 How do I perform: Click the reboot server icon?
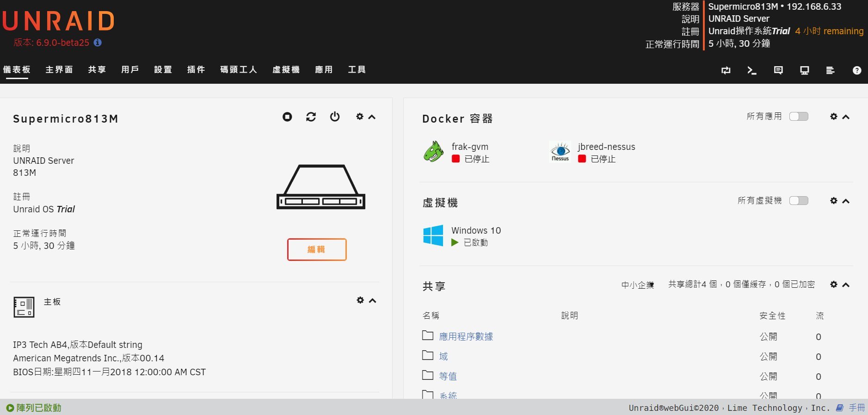[x=311, y=117]
